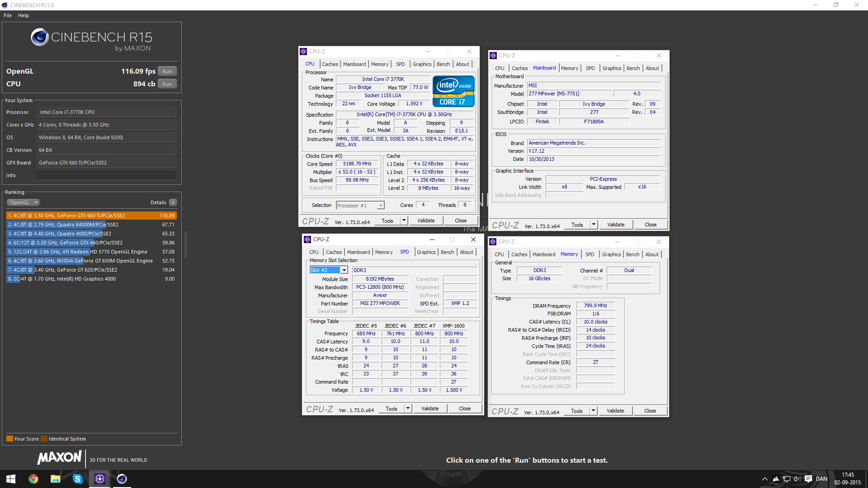Click the Corsair tray icon
Viewport: 868px width, 488px height.
tap(776, 479)
